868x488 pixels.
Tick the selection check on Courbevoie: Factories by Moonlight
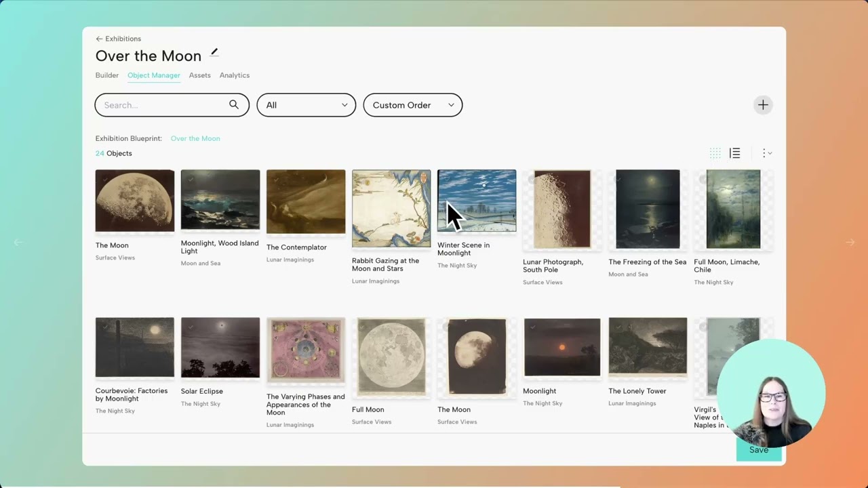pos(104,327)
